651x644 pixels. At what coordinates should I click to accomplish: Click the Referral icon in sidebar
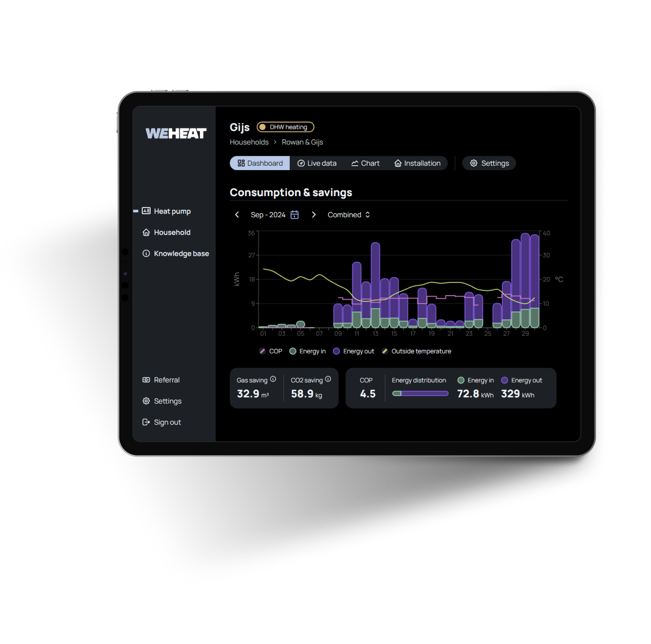coord(146,380)
